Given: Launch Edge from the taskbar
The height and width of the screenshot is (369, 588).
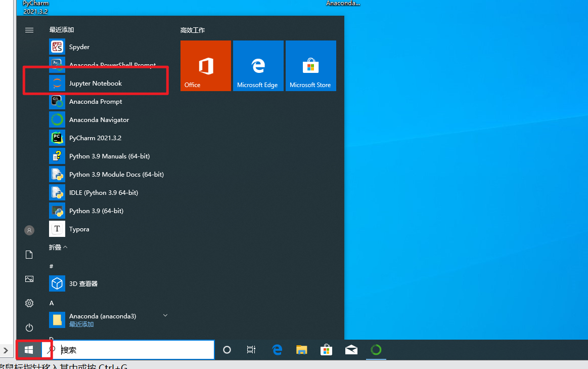Looking at the screenshot, I should [277, 350].
